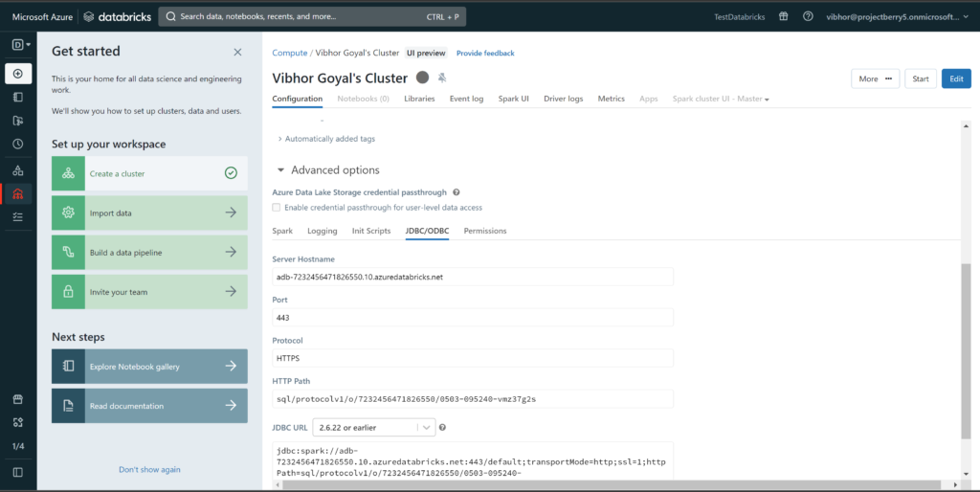This screenshot has width=980, height=492.
Task: Select the JDBC/ODBC tab
Action: tap(427, 231)
